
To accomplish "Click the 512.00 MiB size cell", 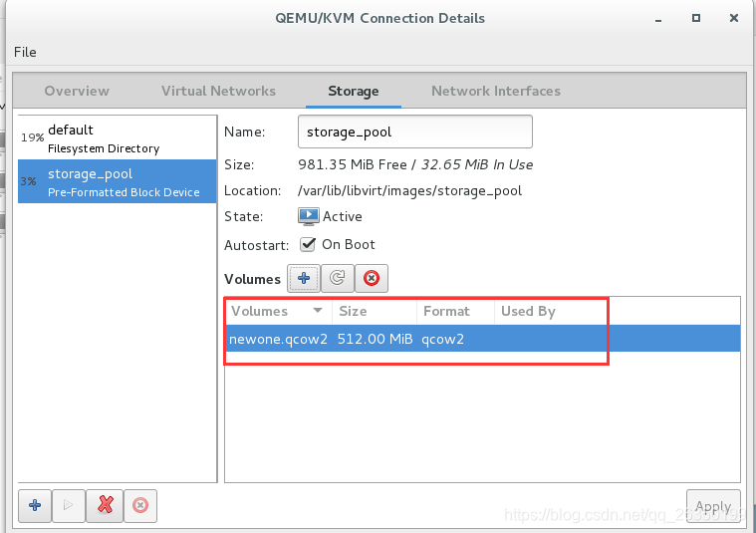I will (x=375, y=339).
